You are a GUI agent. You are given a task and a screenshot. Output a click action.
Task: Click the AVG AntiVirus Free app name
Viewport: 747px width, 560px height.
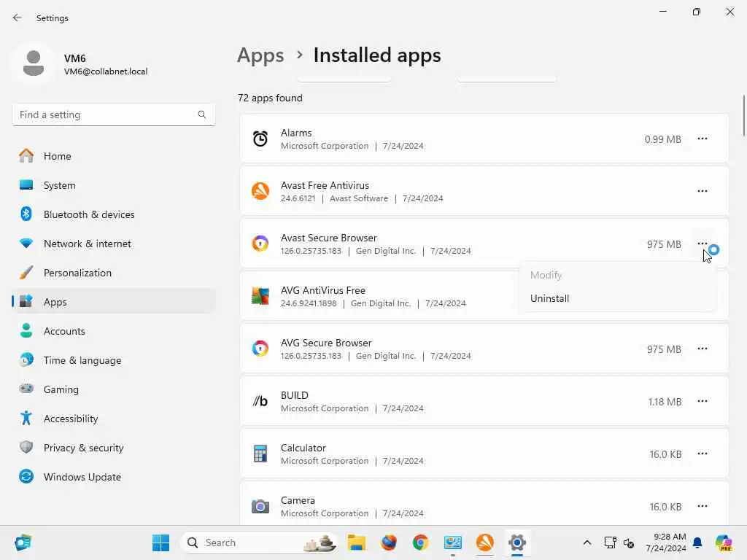(x=323, y=290)
